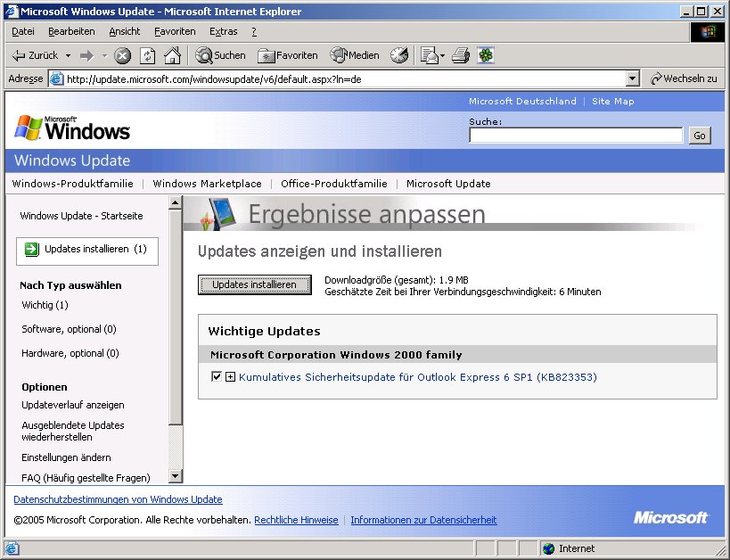Click the Refresh page icon
730x560 pixels.
point(147,55)
